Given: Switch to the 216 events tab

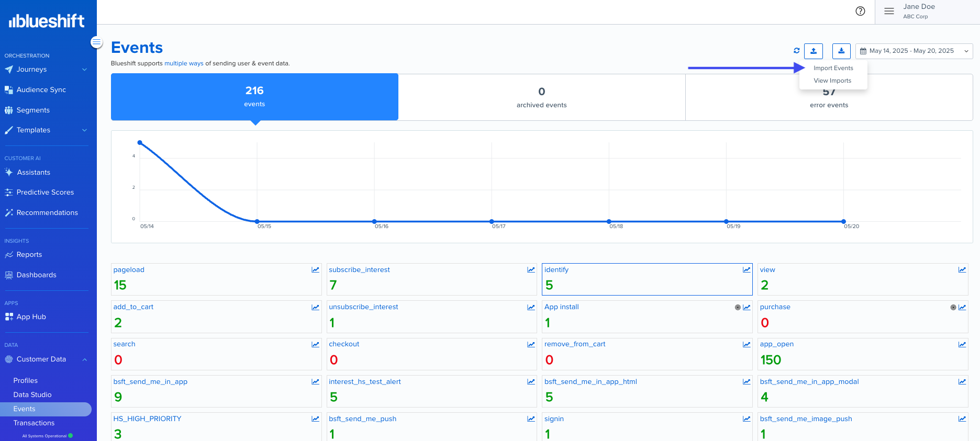Looking at the screenshot, I should (254, 97).
